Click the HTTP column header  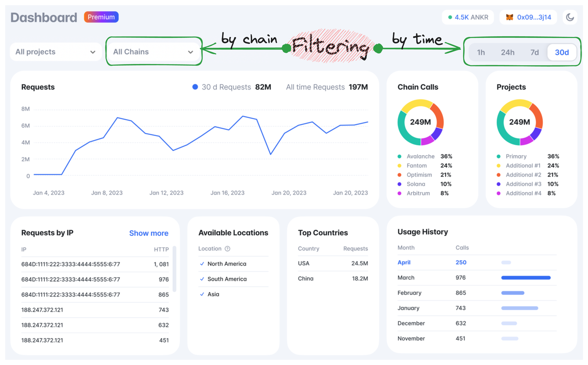pos(161,249)
